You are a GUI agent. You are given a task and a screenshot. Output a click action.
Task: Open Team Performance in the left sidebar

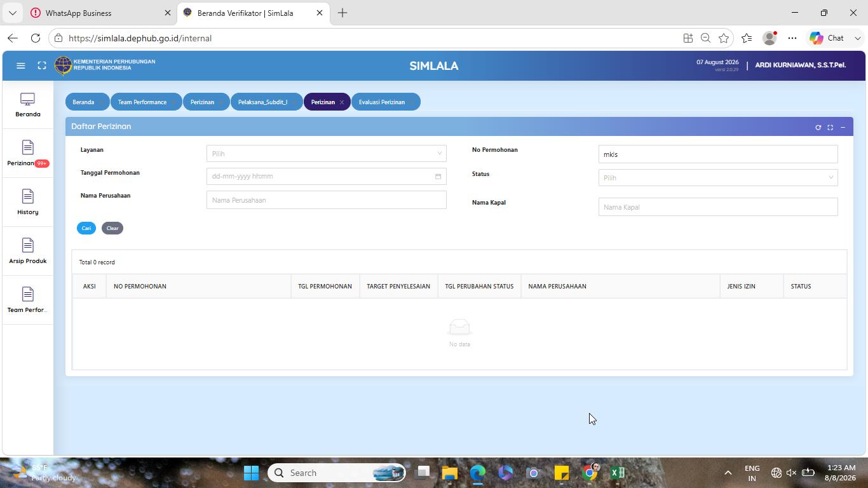click(28, 301)
